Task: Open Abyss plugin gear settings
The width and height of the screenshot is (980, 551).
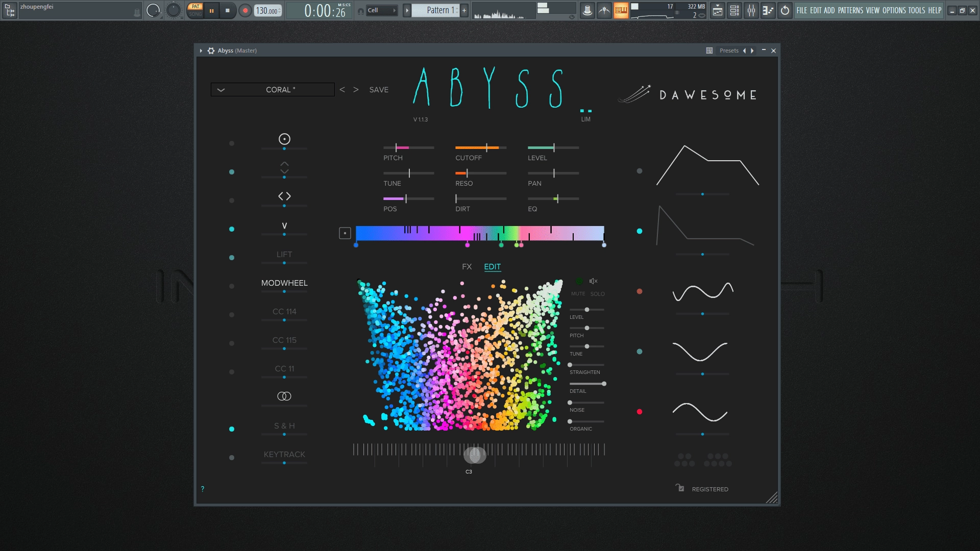Action: click(x=211, y=51)
